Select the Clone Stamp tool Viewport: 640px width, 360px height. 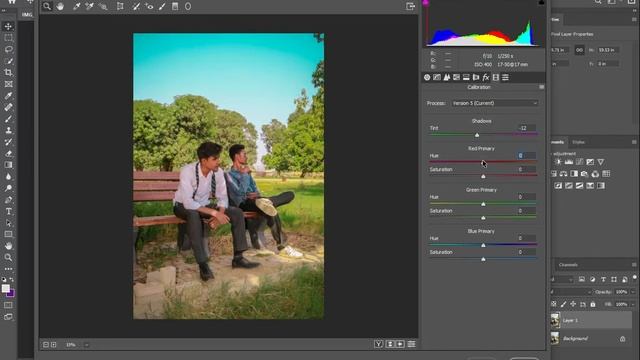[8, 131]
